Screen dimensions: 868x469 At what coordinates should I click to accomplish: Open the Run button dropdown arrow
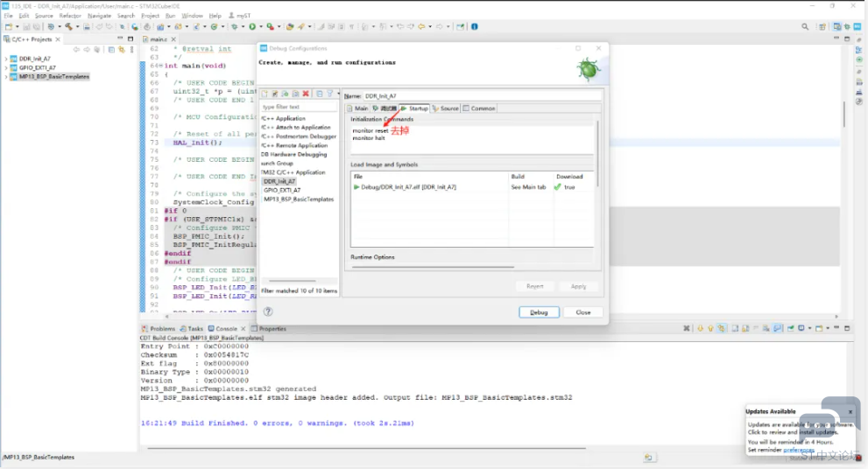coord(261,26)
